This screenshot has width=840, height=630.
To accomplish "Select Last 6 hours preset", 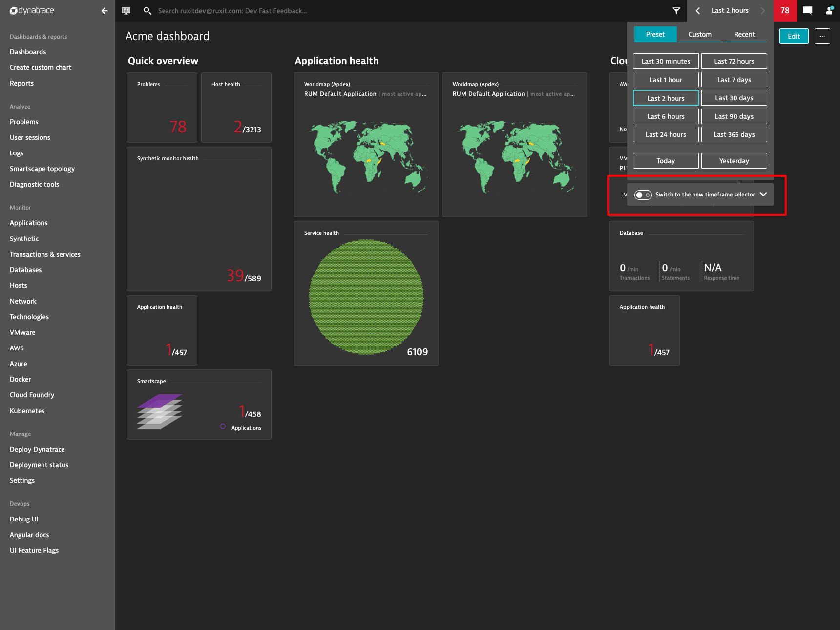I will click(666, 116).
